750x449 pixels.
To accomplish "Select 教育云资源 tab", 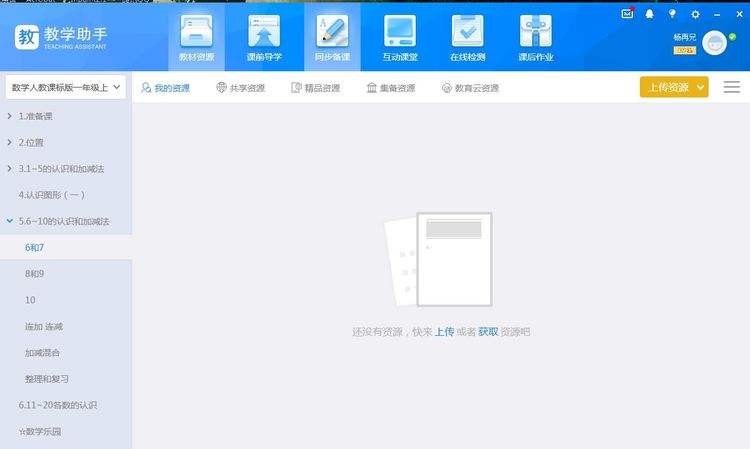I will click(469, 88).
